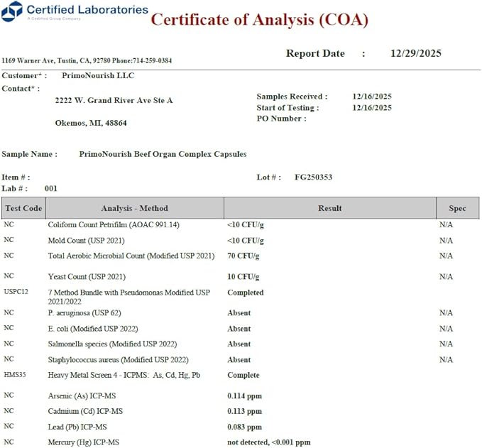Select the Samples Received date value
This screenshot has height=448, width=482.
pyautogui.click(x=372, y=97)
